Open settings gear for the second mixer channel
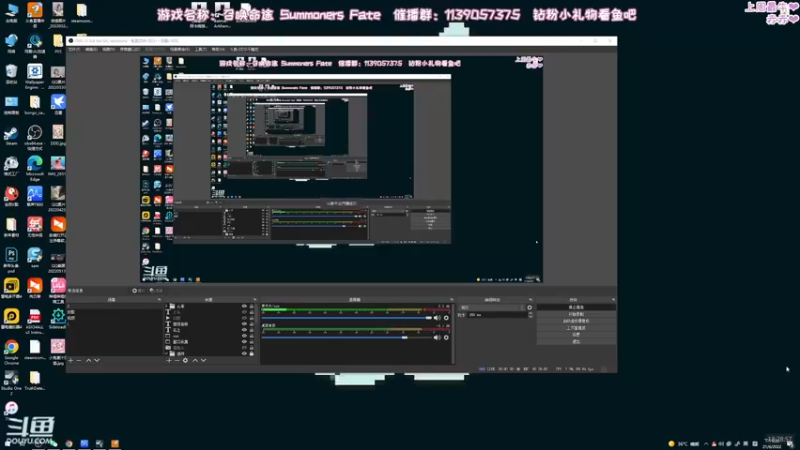This screenshot has height=450, width=800. click(x=446, y=337)
